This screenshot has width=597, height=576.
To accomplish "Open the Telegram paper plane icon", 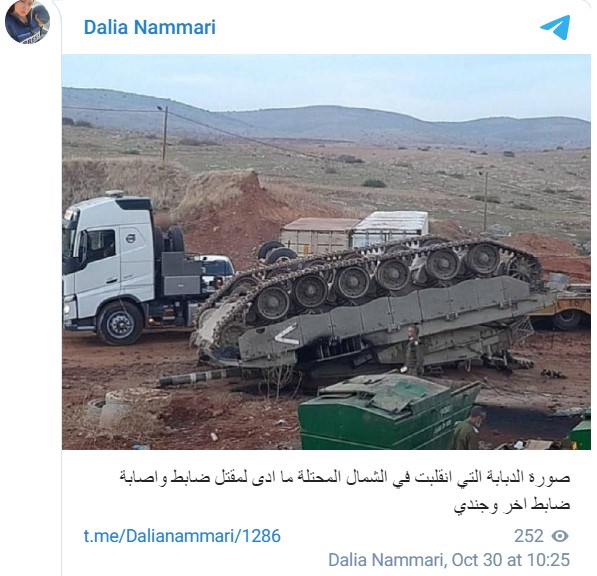I will (x=555, y=27).
